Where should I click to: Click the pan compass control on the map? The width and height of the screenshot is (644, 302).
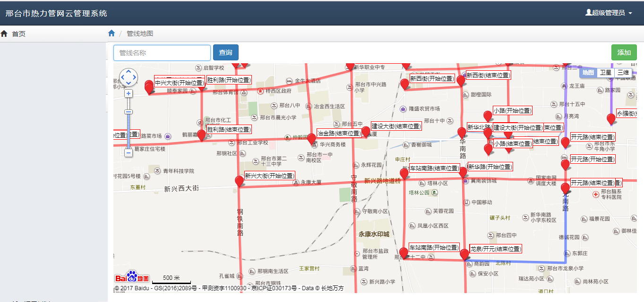coord(128,77)
